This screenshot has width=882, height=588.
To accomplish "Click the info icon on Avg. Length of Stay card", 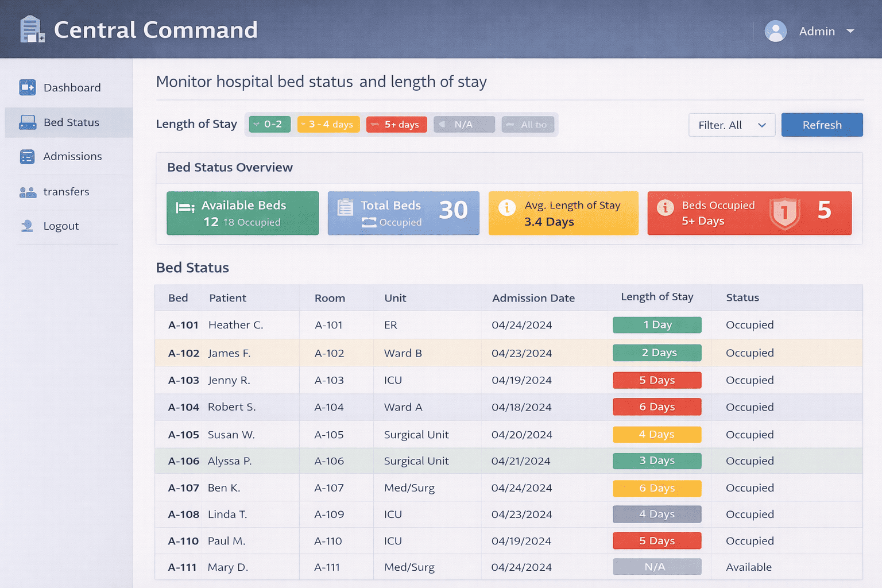I will click(506, 207).
